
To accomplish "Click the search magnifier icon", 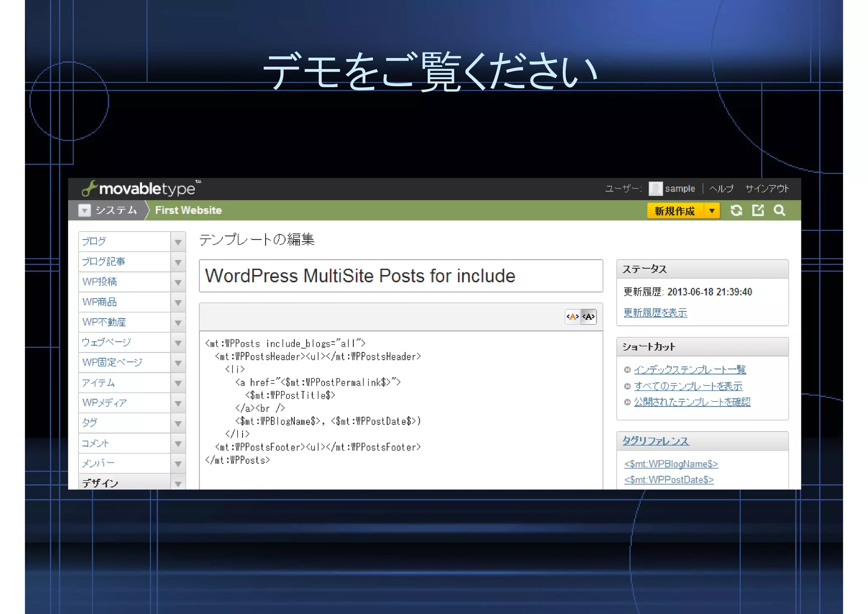I will [x=779, y=210].
